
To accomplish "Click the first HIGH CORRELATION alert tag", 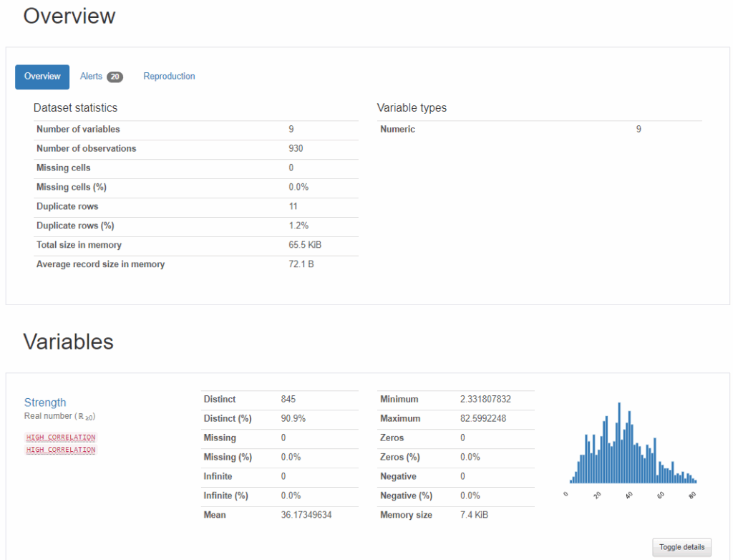I will point(61,438).
